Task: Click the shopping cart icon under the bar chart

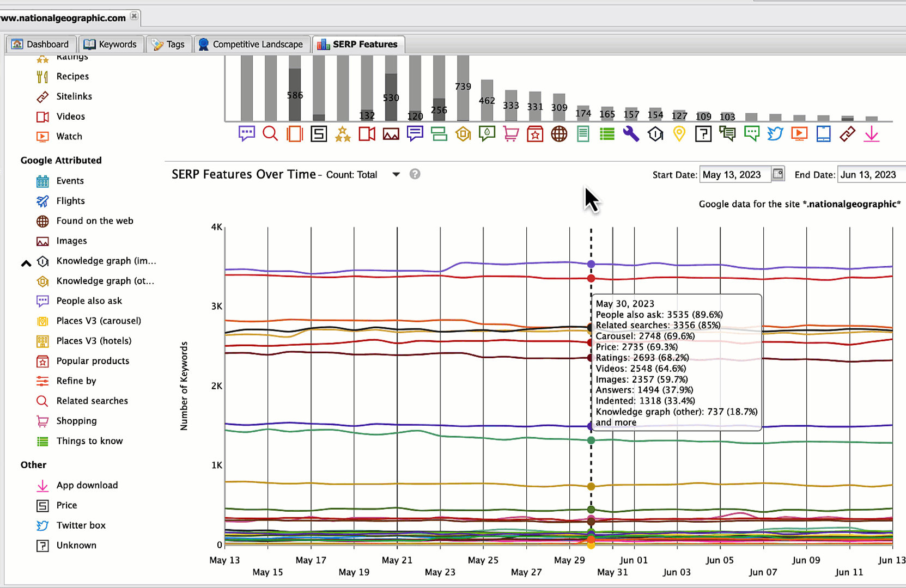Action: click(510, 133)
